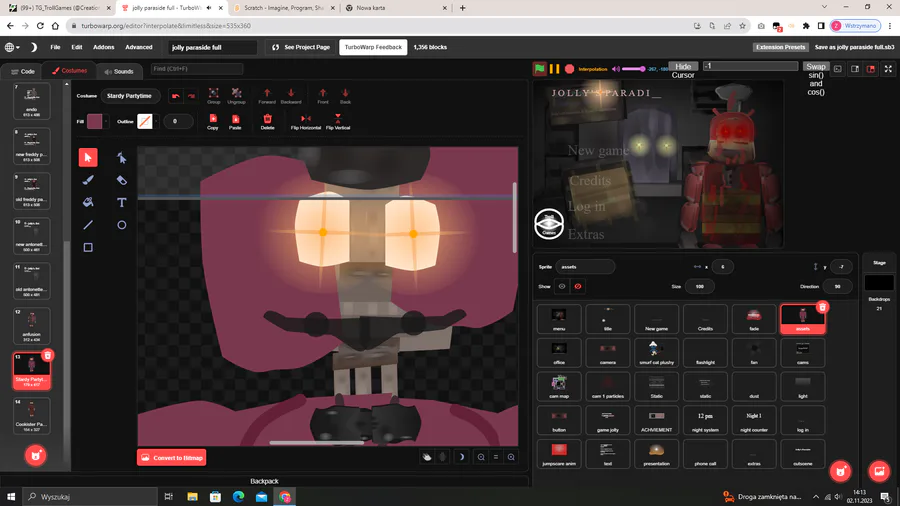Toggle the dark mode moon icon
900x506 pixels.
click(x=33, y=47)
